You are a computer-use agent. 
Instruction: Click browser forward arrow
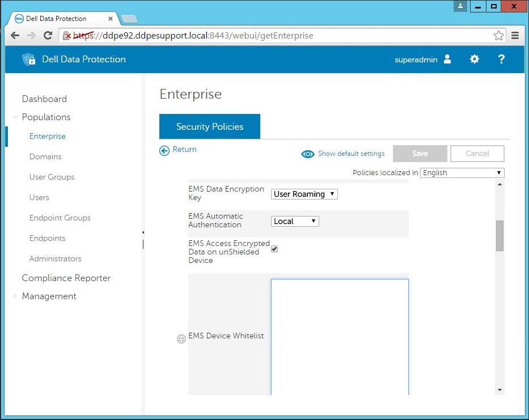[31, 35]
